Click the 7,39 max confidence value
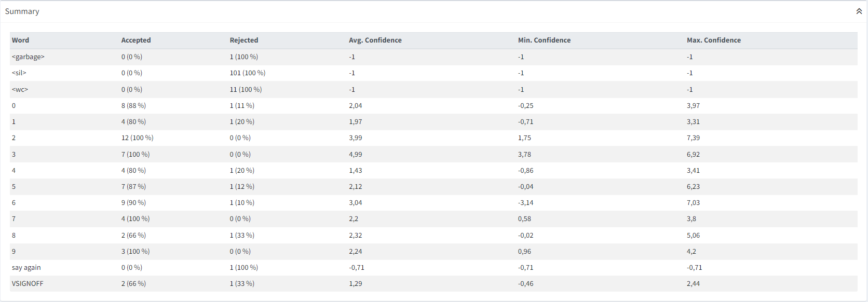 point(693,138)
